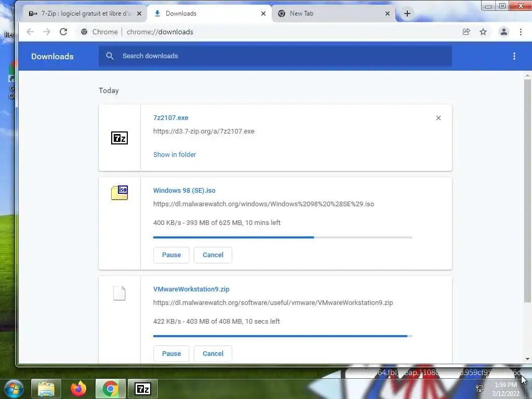Open the 7-Zip taskbar button
Screen dimensions: 532x399
(x=143, y=389)
